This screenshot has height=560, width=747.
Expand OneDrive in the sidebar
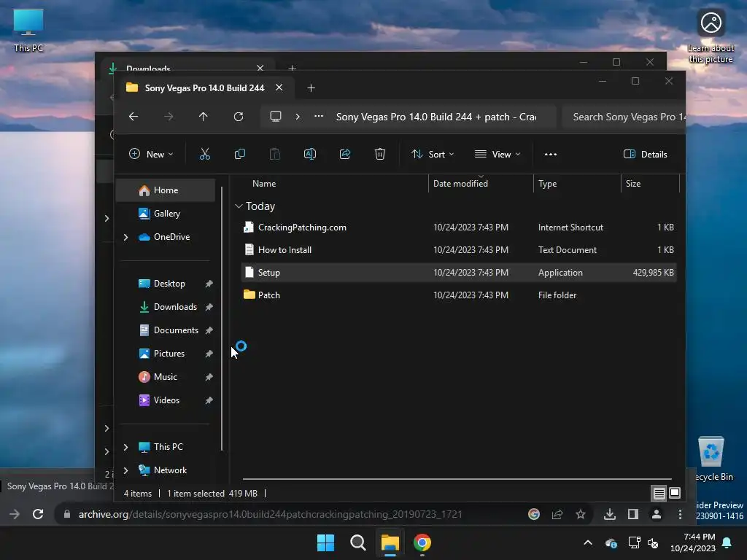(125, 237)
